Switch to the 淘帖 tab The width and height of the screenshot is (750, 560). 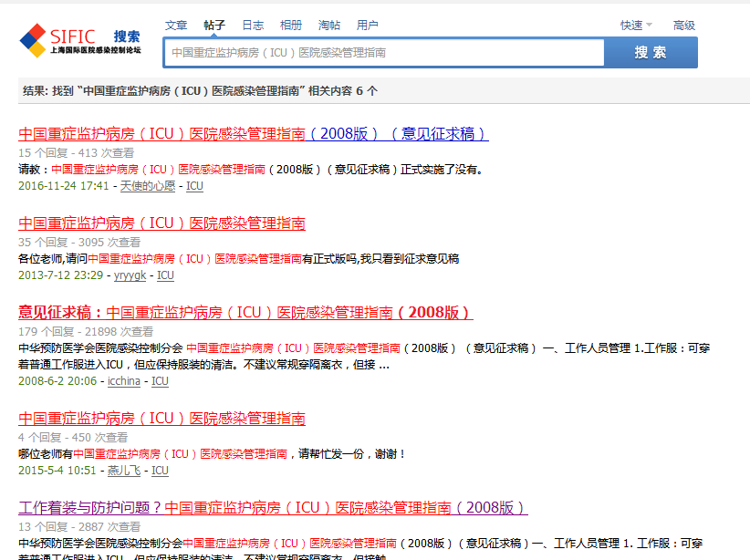328,25
